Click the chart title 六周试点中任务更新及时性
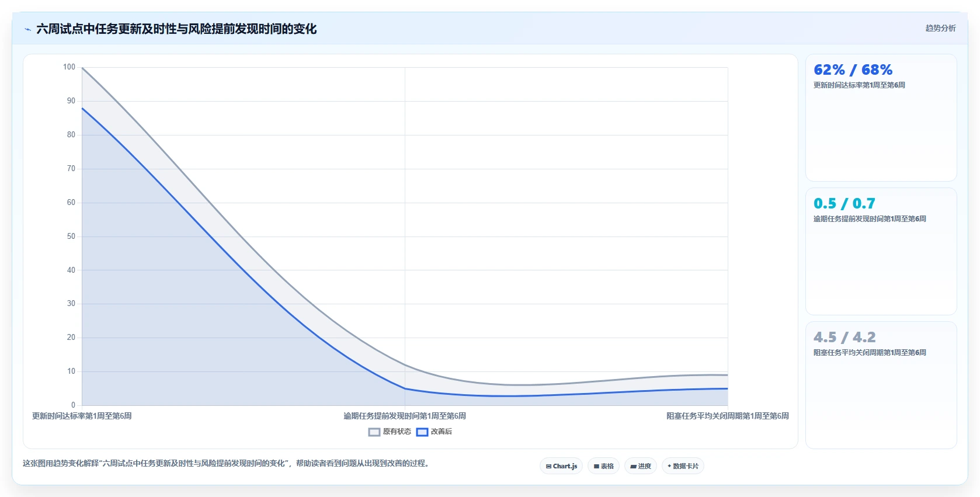This screenshot has width=980, height=497. pyautogui.click(x=176, y=29)
